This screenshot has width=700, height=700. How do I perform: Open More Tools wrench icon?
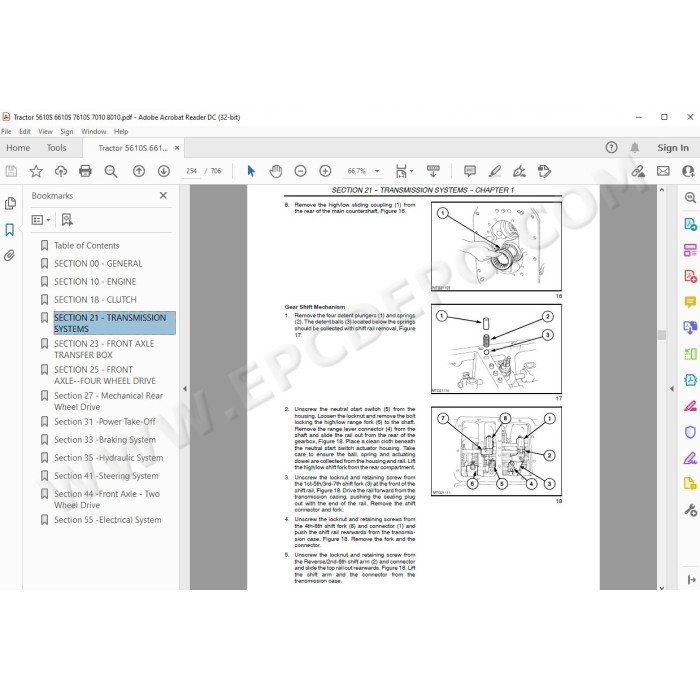[690, 510]
